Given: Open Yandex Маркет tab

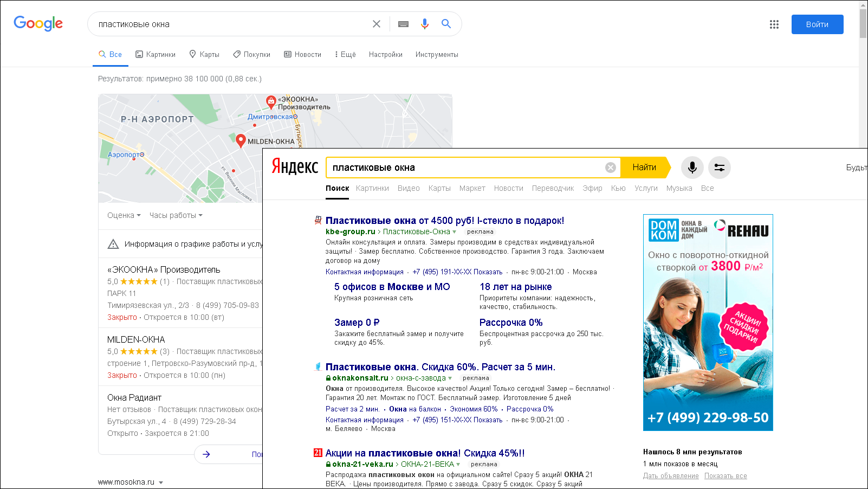Looking at the screenshot, I should click(472, 188).
